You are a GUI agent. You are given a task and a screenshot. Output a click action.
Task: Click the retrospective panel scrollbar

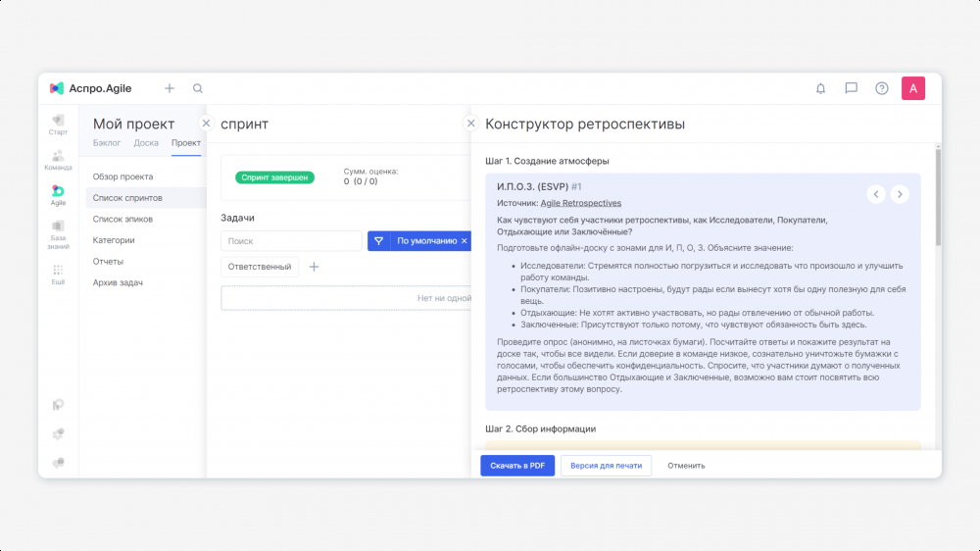pyautogui.click(x=938, y=196)
